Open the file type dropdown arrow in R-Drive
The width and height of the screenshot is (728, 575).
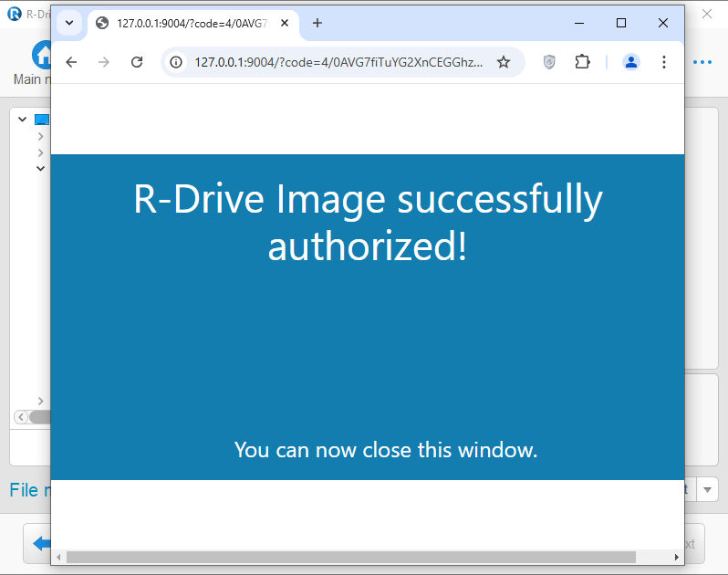707,489
